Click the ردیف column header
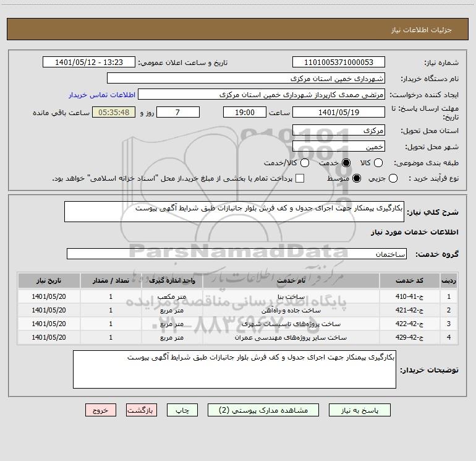 click(x=449, y=280)
